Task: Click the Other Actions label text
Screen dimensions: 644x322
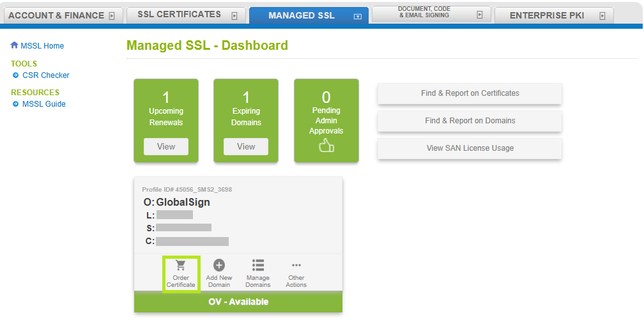Action: click(x=296, y=281)
